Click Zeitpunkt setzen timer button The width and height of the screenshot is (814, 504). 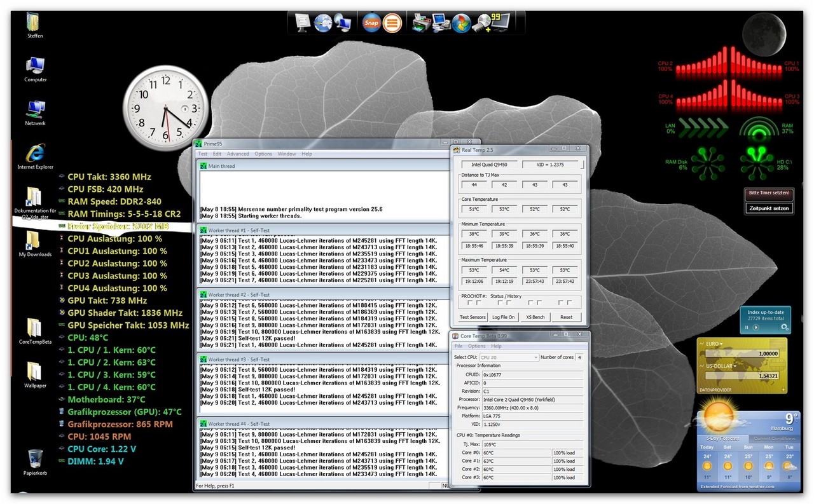tap(769, 208)
